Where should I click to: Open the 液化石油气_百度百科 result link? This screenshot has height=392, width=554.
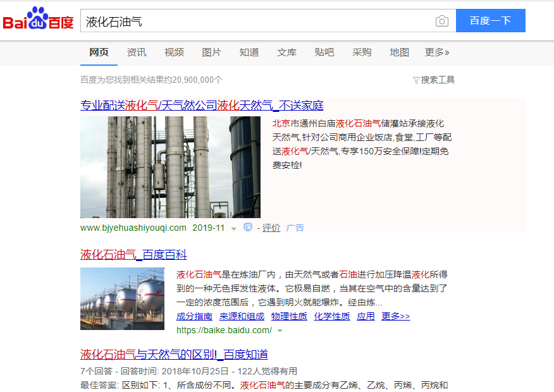pos(133,255)
